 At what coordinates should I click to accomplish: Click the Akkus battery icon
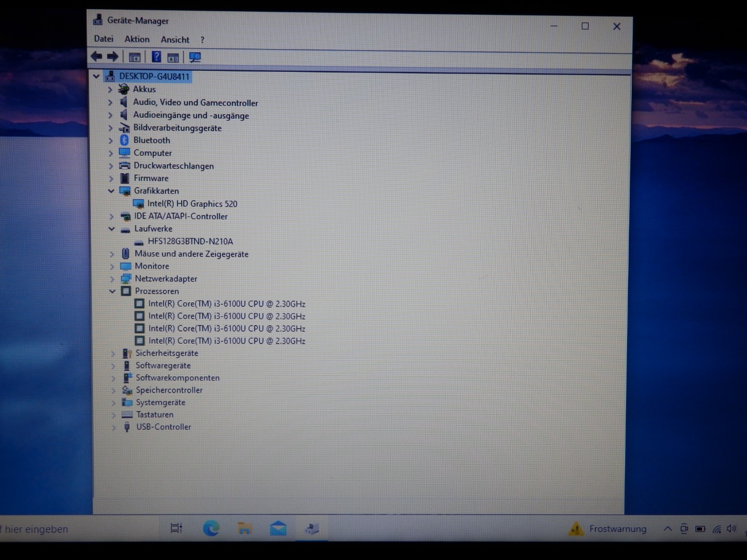point(124,89)
